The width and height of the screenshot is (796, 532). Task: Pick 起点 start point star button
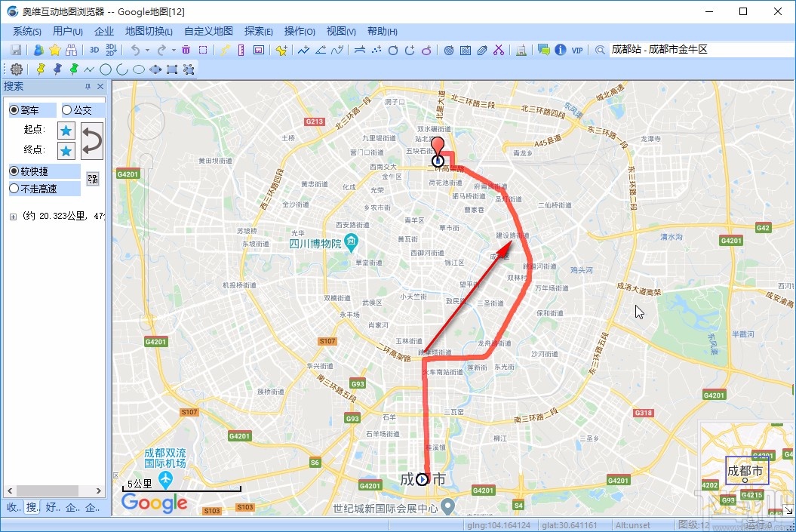coord(66,131)
